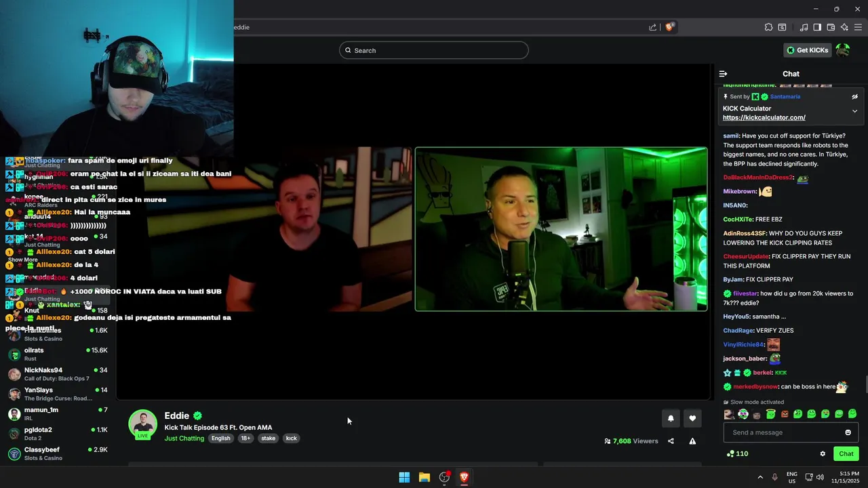Open the ENG US language switcher

(791, 477)
